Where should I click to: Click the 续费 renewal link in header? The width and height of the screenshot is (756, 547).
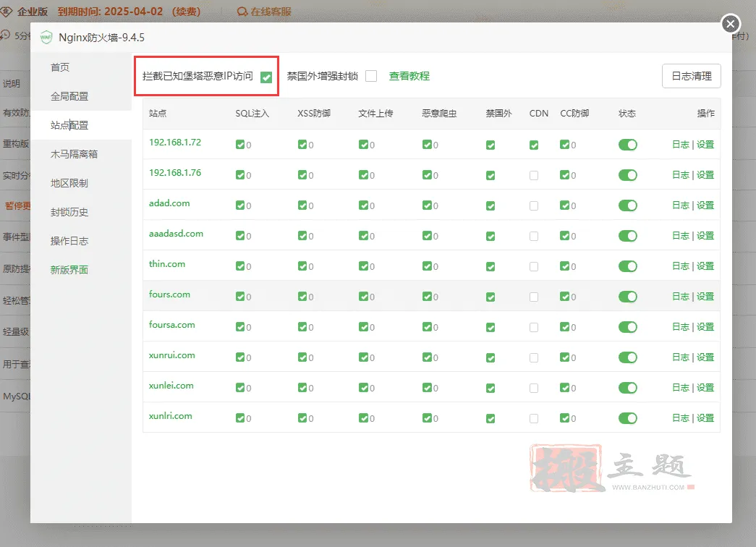pyautogui.click(x=186, y=12)
